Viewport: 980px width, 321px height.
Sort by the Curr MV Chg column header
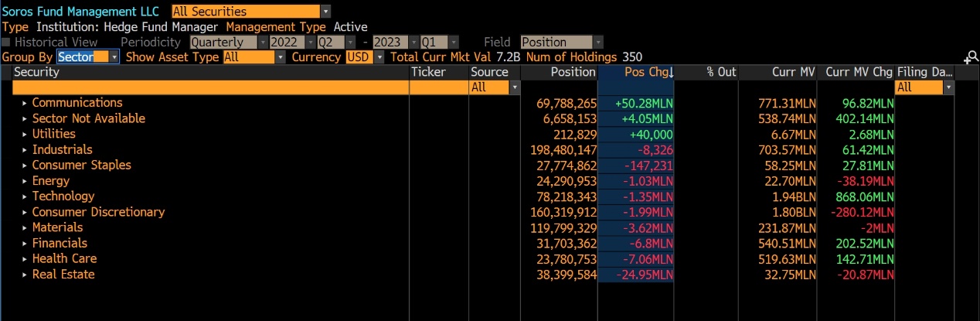point(856,72)
